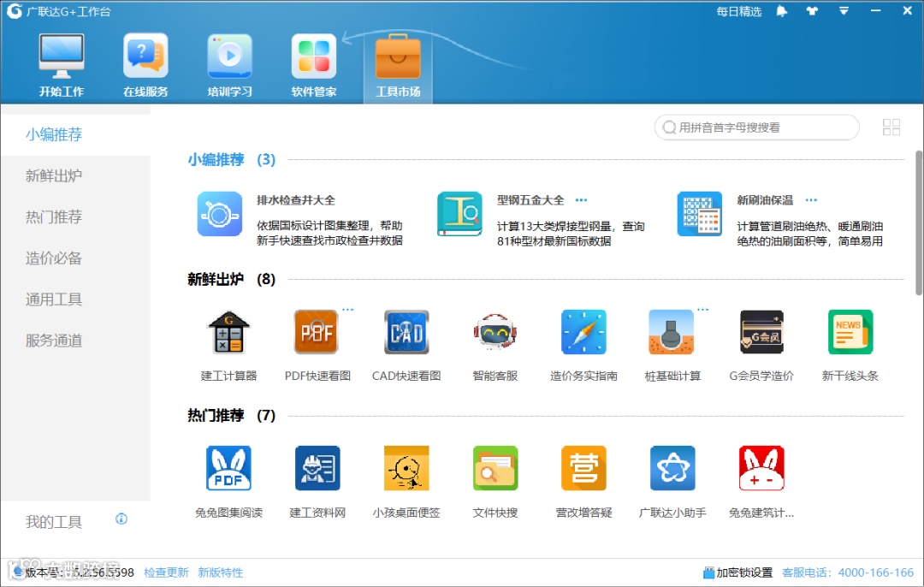
Task: Open 我的工具 section
Action: tap(54, 522)
